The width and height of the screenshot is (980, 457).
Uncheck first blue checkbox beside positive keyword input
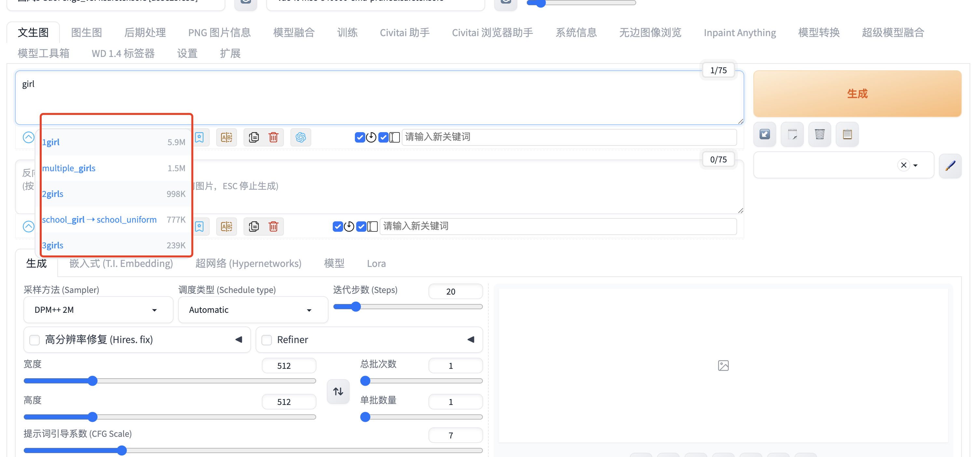point(359,137)
